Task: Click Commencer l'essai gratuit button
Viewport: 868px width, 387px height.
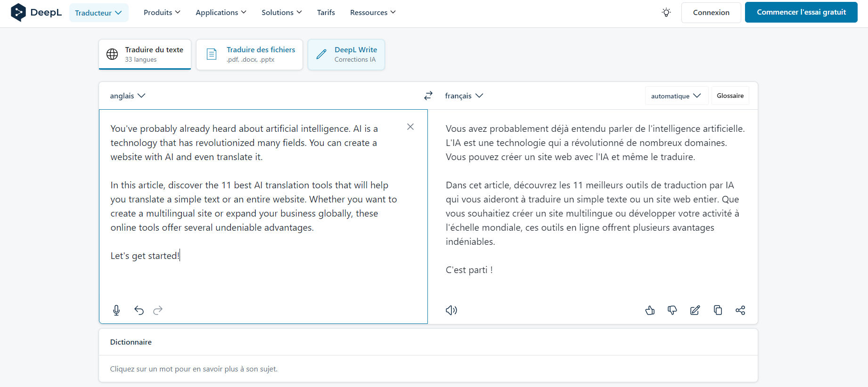Action: click(801, 12)
